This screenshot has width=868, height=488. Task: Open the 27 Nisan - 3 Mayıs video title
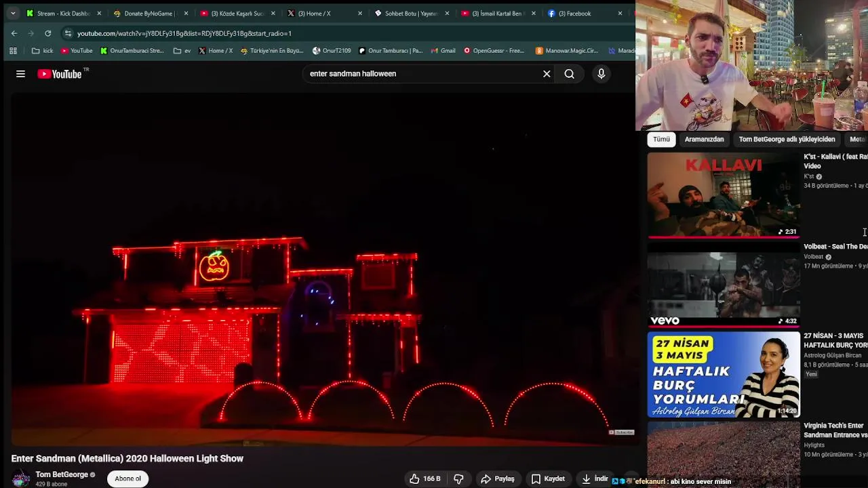835,340
